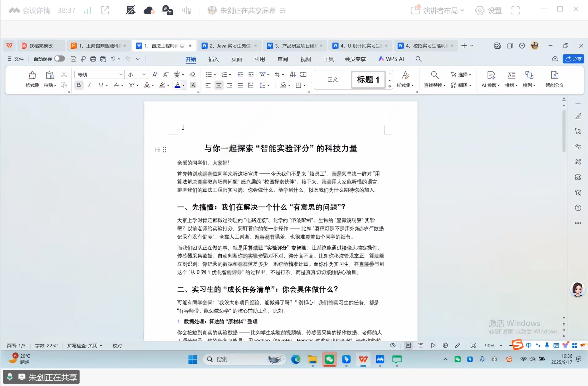This screenshot has width=588, height=386.
Task: Toggle the AutoSave (自动保存) switch
Action: pyautogui.click(x=59, y=59)
